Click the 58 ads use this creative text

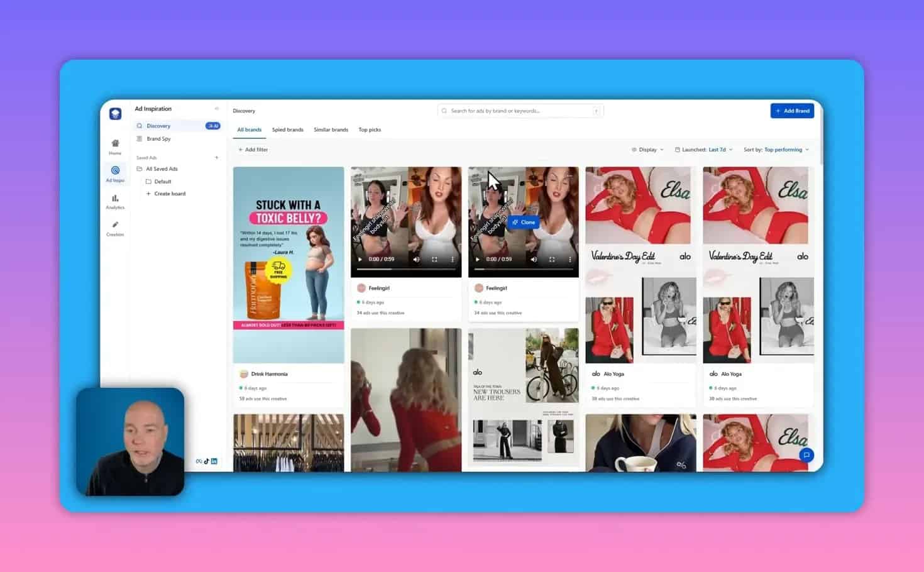pos(263,399)
